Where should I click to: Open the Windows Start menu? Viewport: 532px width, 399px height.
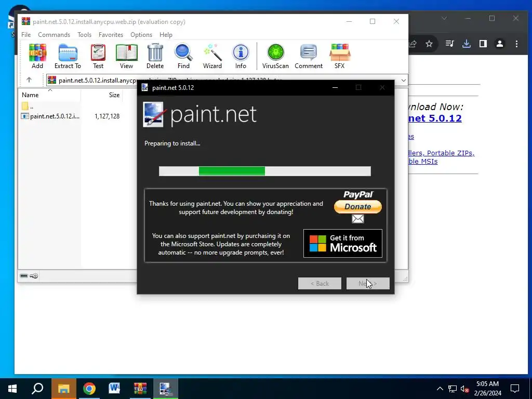[x=12, y=389]
